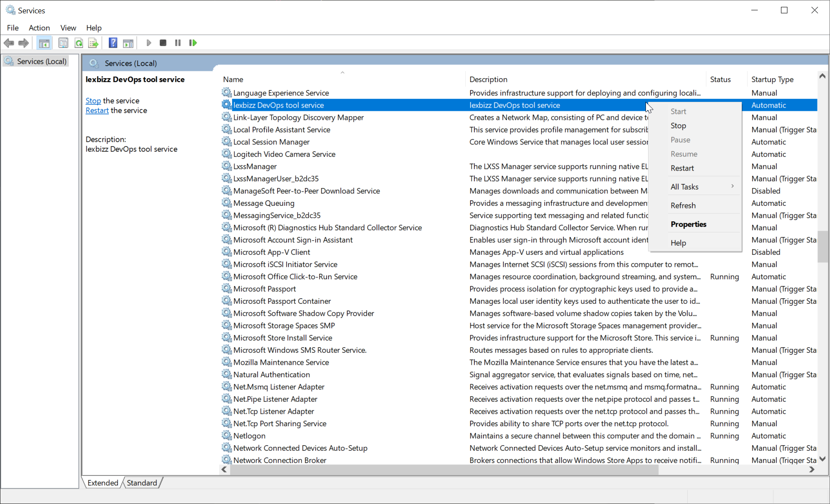Select the Message Queuing service row
Viewport: 830px width, 504px height.
(264, 203)
